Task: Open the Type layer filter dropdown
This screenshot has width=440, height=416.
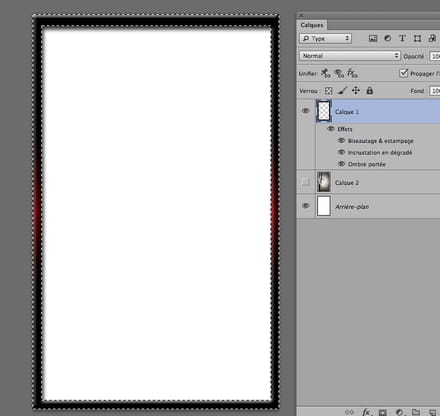Action: click(x=325, y=39)
